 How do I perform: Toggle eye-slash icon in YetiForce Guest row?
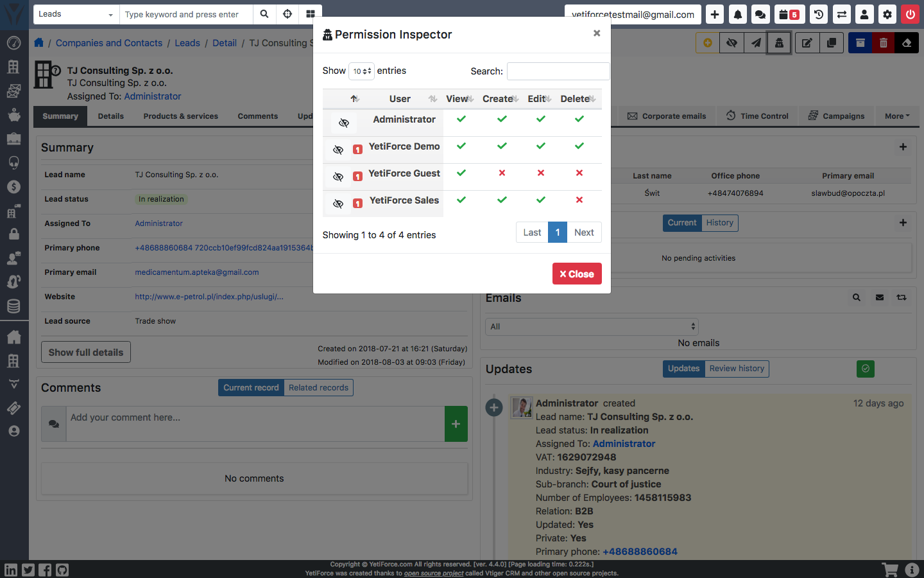[338, 177]
